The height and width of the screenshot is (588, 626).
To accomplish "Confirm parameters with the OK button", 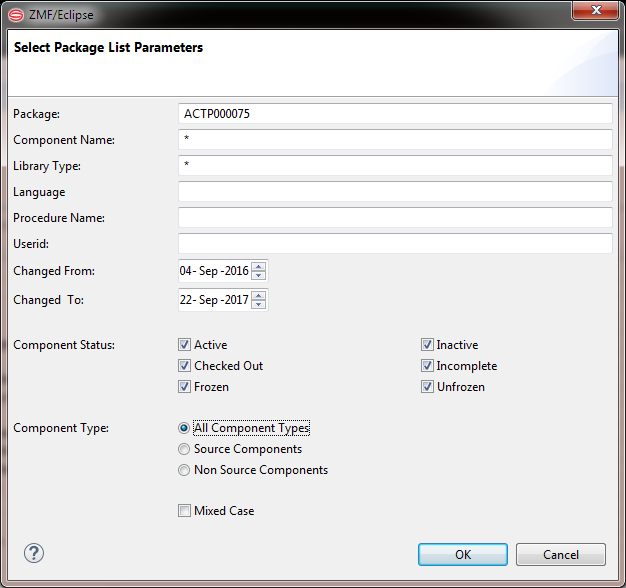I will (x=463, y=554).
